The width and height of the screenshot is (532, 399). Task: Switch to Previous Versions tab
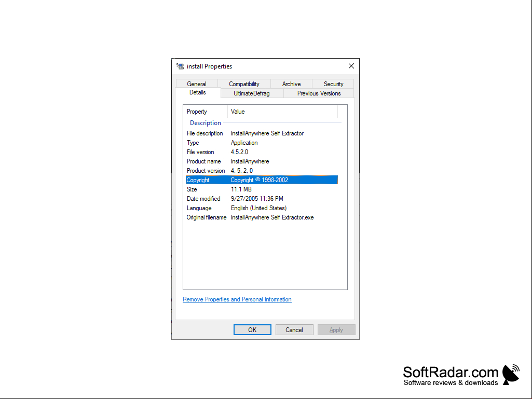(x=319, y=93)
